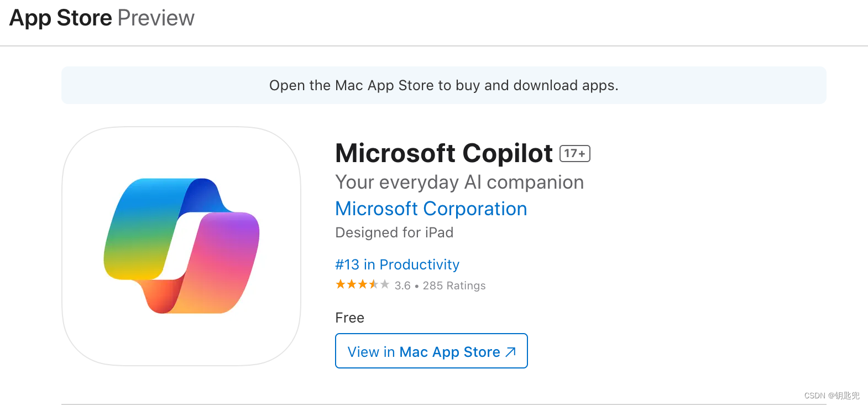Open the #13 in Productivity ranking link
Screen dimensions: 868x405
coord(398,264)
